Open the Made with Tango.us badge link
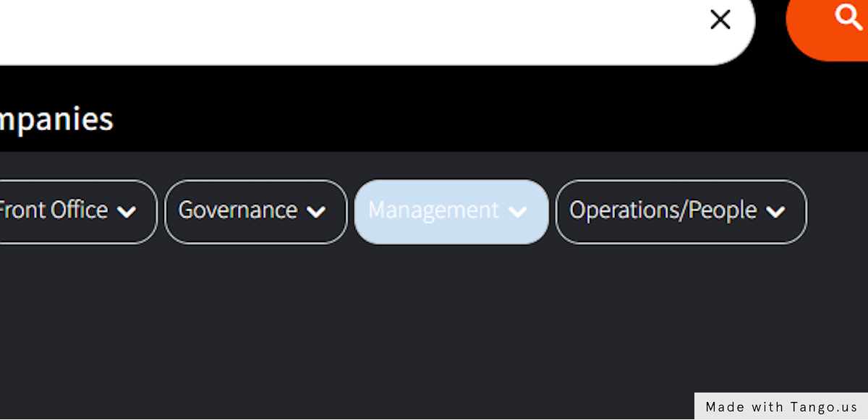This screenshot has width=868, height=420. click(781, 406)
